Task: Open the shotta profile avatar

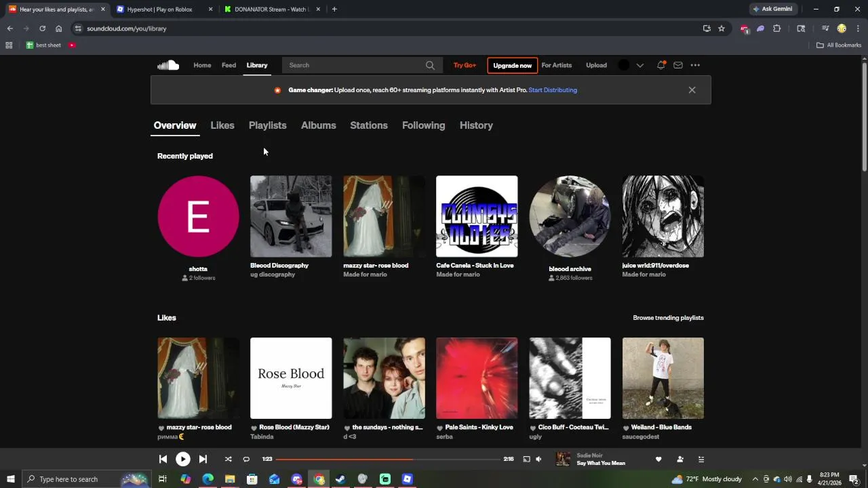Action: [x=198, y=216]
